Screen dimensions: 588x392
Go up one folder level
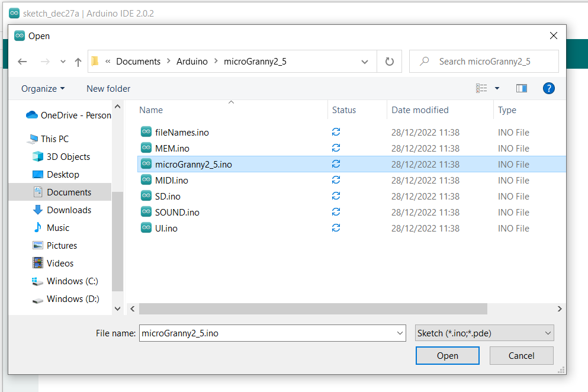tap(78, 62)
